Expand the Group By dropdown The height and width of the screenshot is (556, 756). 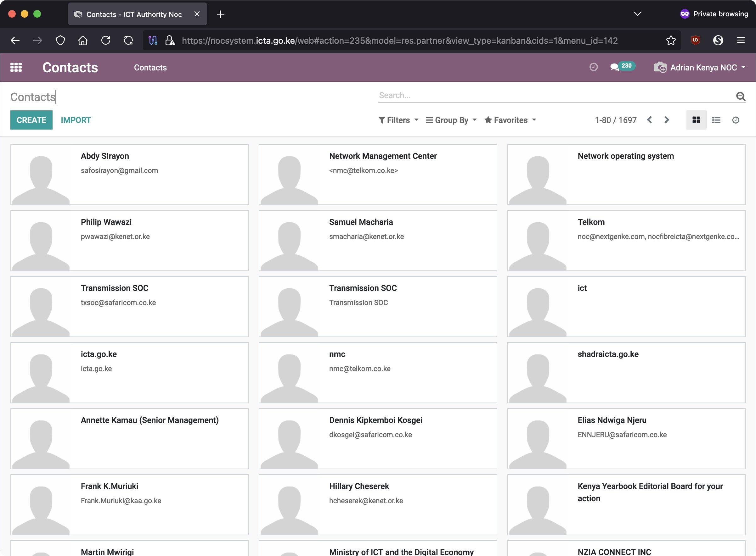coord(451,120)
